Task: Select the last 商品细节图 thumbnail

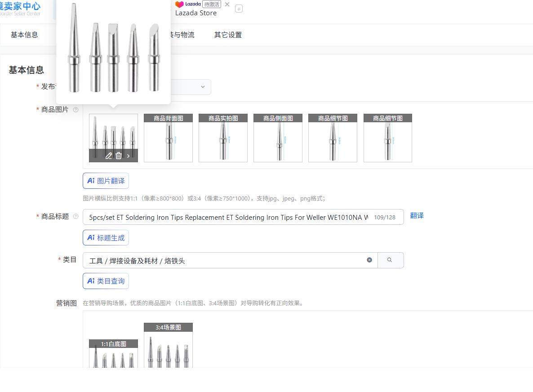Action: coord(387,138)
